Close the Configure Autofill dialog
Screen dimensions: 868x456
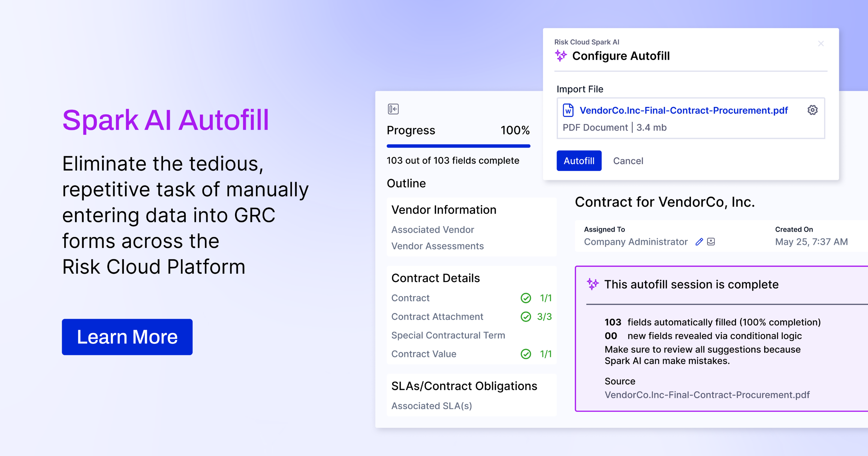tap(821, 44)
